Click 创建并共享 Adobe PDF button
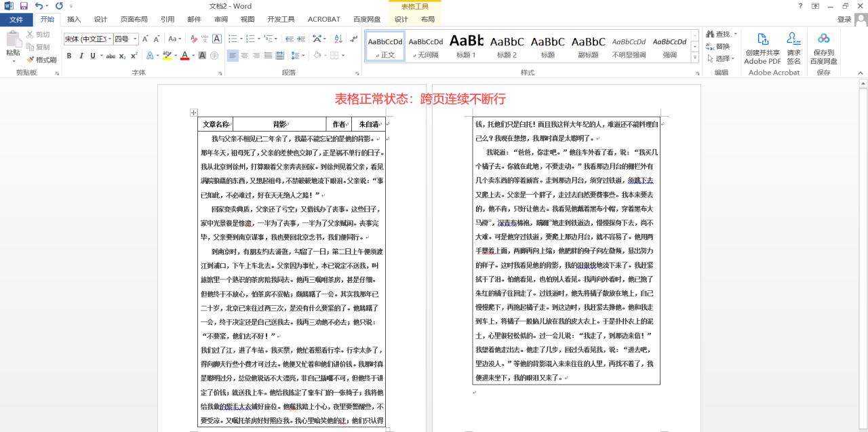868x432 pixels. pyautogui.click(x=763, y=48)
